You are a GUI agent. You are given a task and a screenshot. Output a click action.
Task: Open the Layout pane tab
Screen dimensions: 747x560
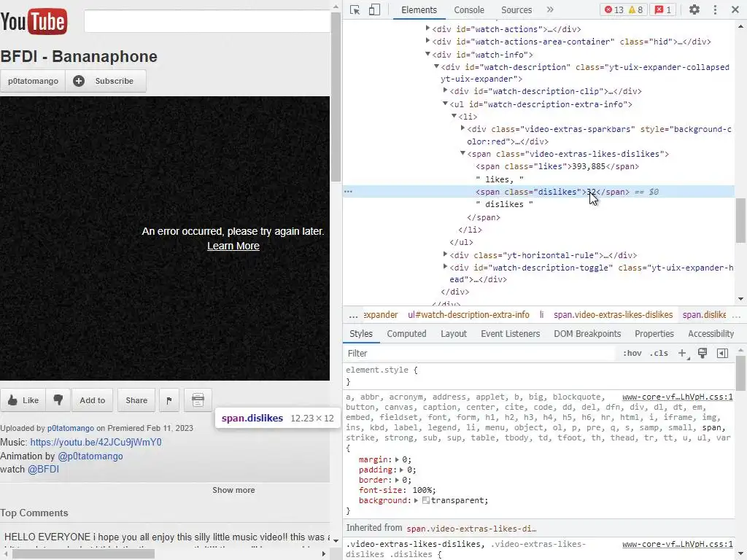tap(454, 334)
